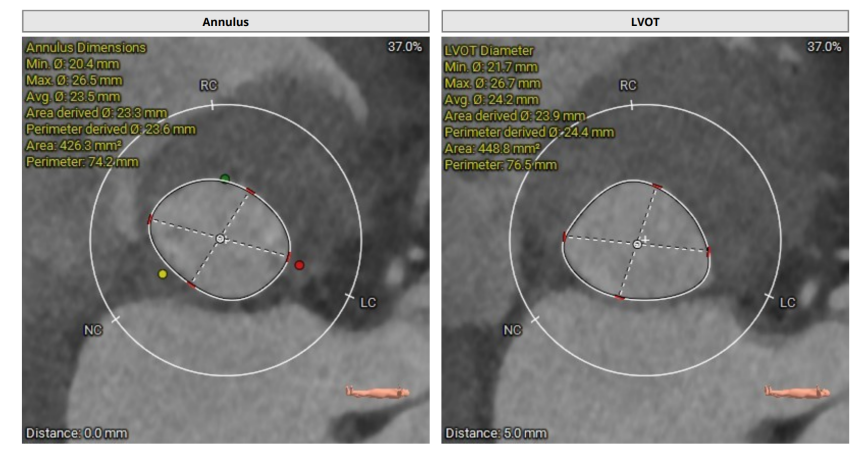Click the LC label in Annulus view
The height and width of the screenshot is (462, 866).
tap(368, 302)
